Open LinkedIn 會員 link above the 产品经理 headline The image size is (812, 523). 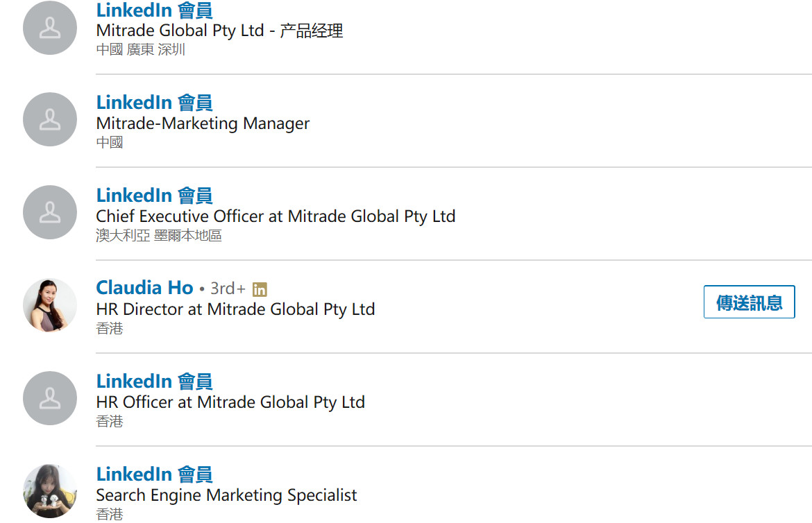tap(154, 10)
